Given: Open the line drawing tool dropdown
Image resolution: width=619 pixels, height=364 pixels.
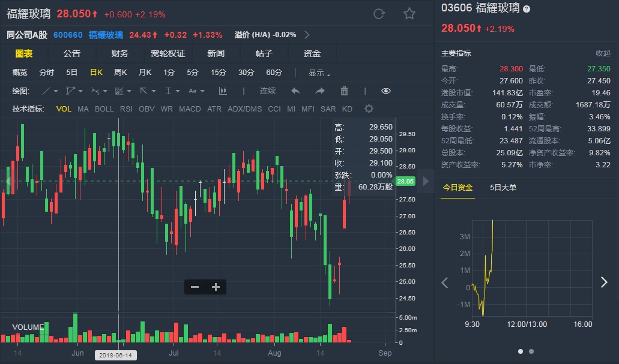Looking at the screenshot, I should 50,91.
